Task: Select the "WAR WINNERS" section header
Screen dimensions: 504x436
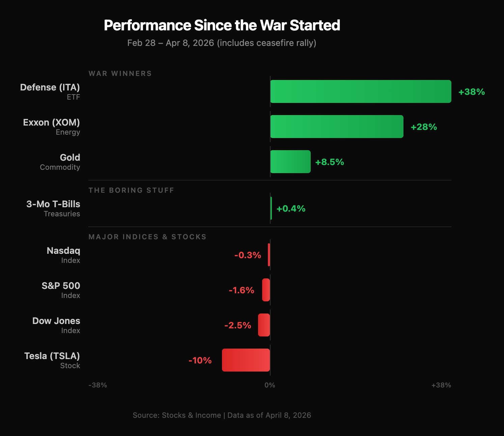Action: point(120,74)
